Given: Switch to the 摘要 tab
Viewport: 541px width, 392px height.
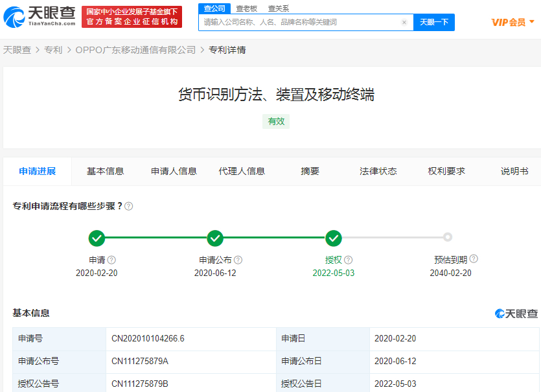Looking at the screenshot, I should tap(309, 171).
